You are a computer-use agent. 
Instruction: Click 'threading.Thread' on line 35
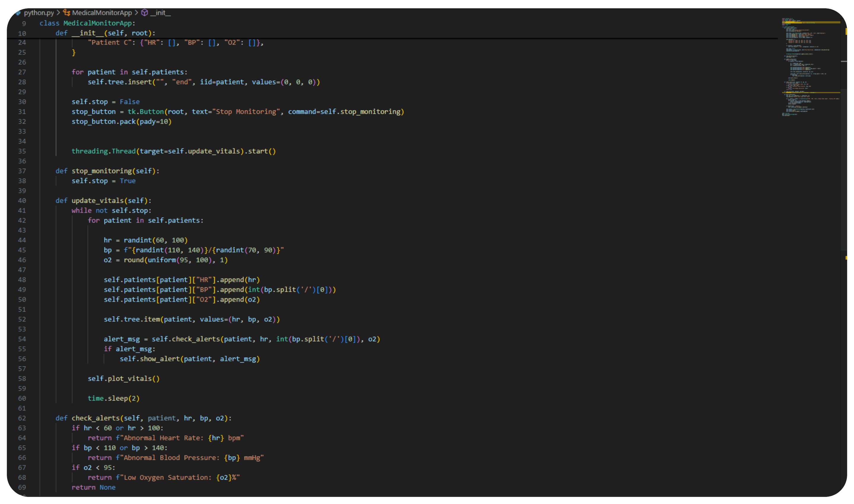pos(103,151)
